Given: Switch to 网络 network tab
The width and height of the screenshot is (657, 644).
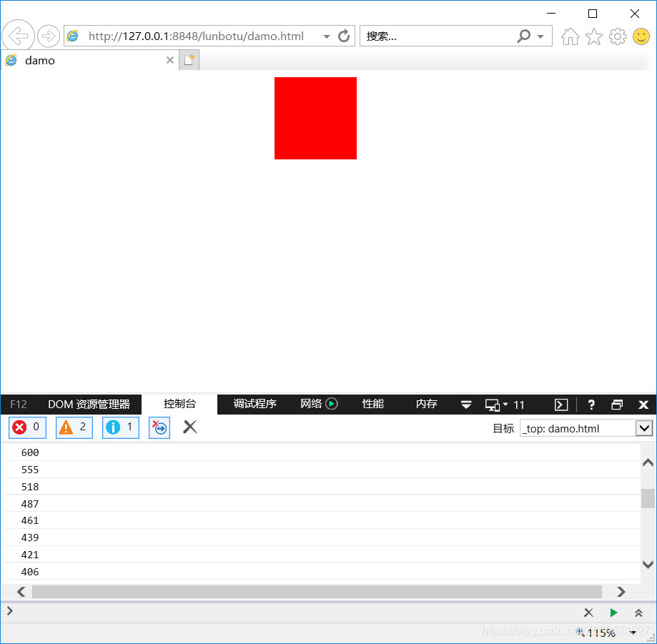Looking at the screenshot, I should 311,404.
